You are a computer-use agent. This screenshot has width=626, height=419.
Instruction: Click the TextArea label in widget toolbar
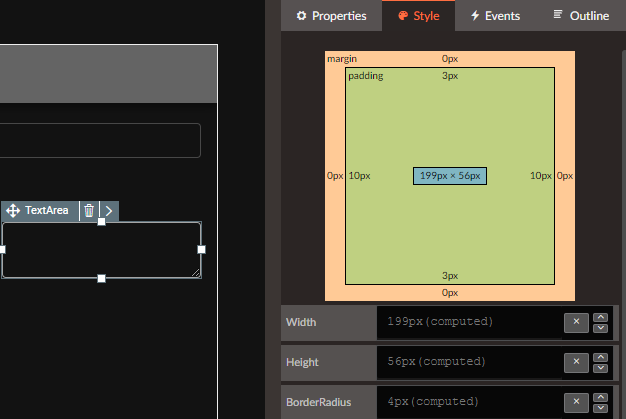[47, 210]
